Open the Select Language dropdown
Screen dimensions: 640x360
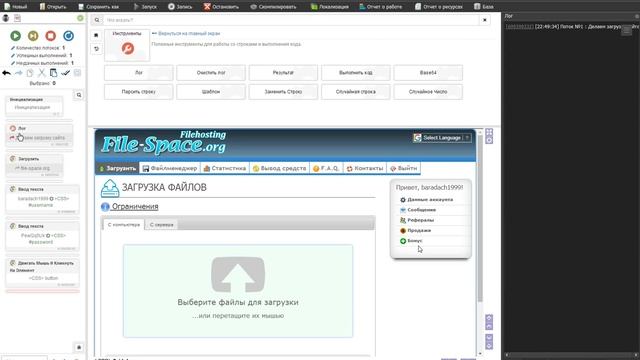coord(442,138)
